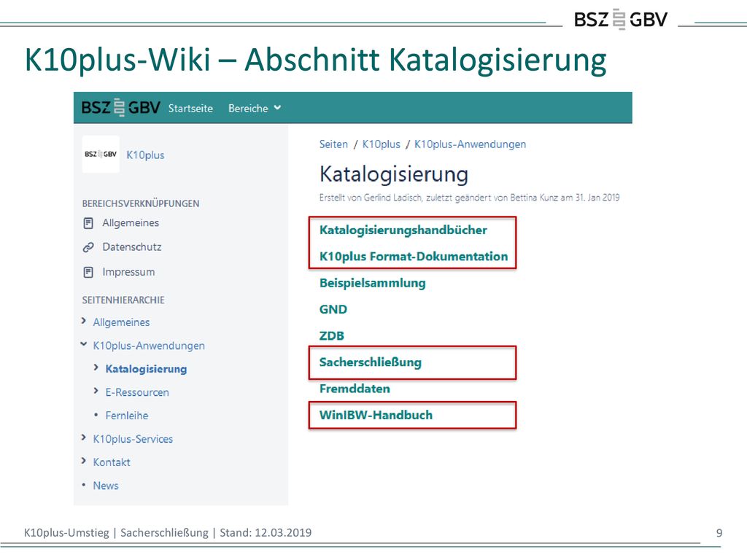Viewport: 747px width, 560px height.
Task: Click the slide title 'K10plus-Wiki – Abschnitt Katalogisierung'
Action: pos(315,61)
